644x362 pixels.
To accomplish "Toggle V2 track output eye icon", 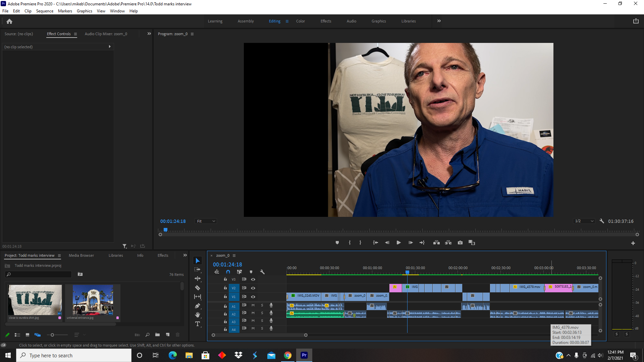I will 253,288.
